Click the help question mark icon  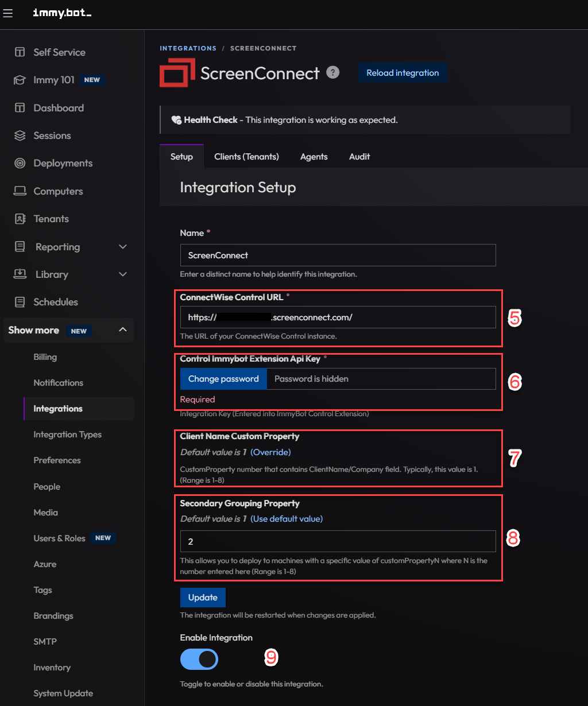pos(333,72)
